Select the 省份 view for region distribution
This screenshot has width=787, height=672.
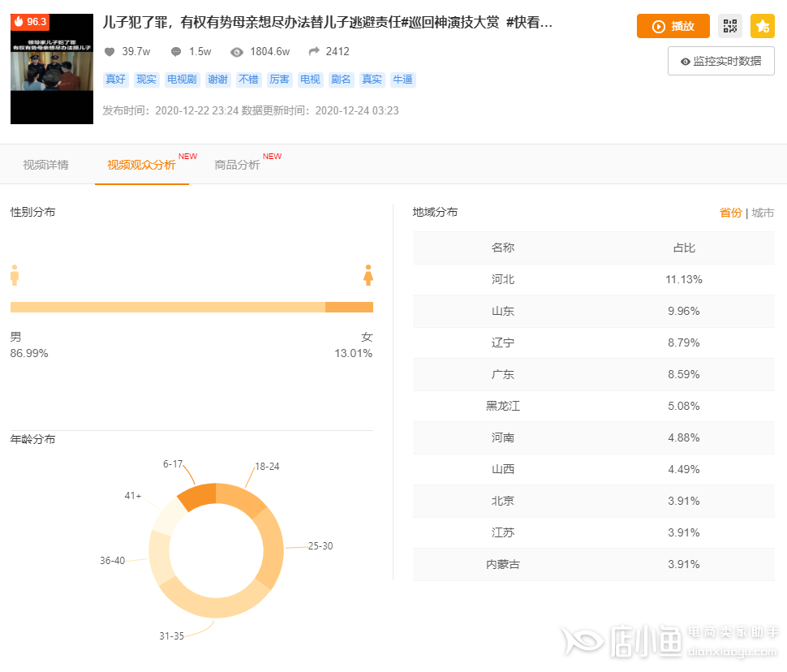point(731,212)
